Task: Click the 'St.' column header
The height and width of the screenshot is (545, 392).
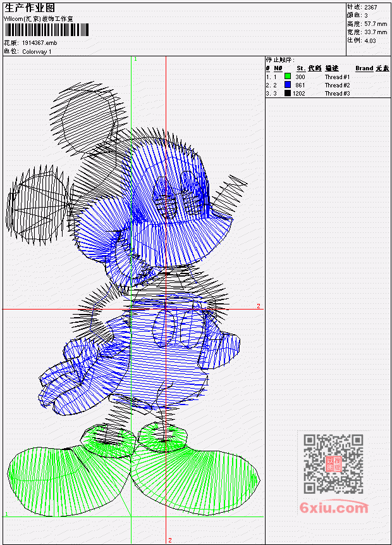Action: coord(301,68)
